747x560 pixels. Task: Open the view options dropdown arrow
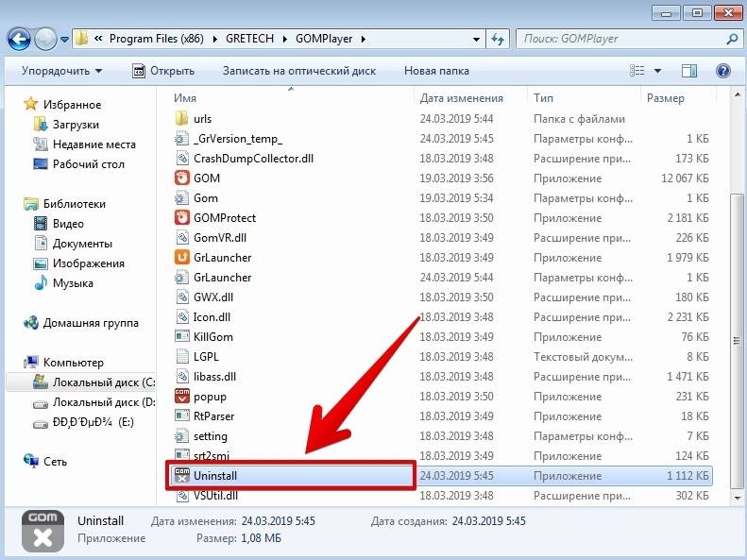tap(657, 71)
